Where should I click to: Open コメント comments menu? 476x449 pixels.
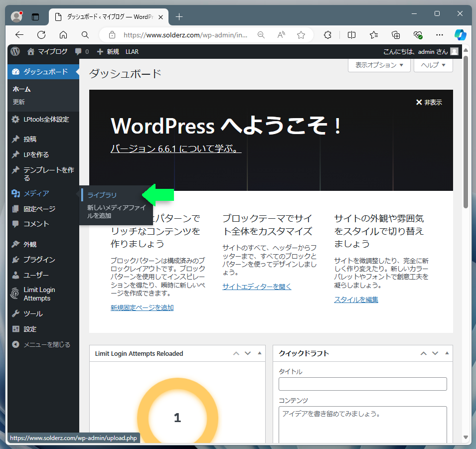tap(43, 224)
